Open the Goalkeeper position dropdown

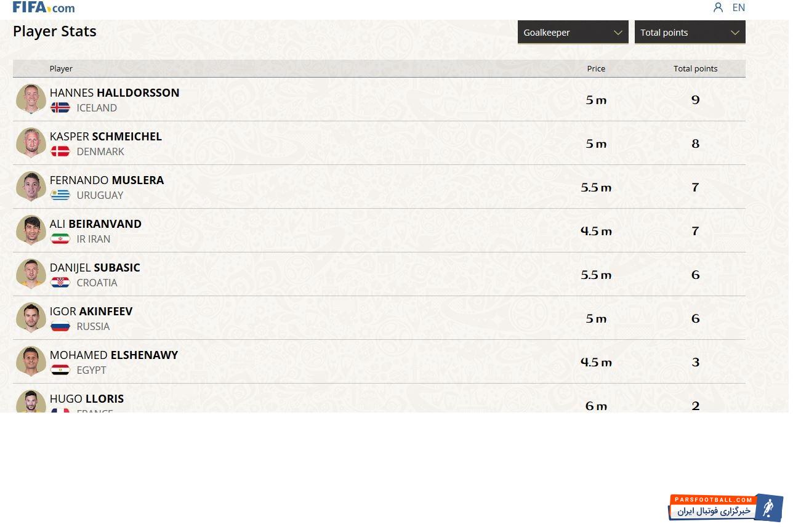click(x=573, y=33)
